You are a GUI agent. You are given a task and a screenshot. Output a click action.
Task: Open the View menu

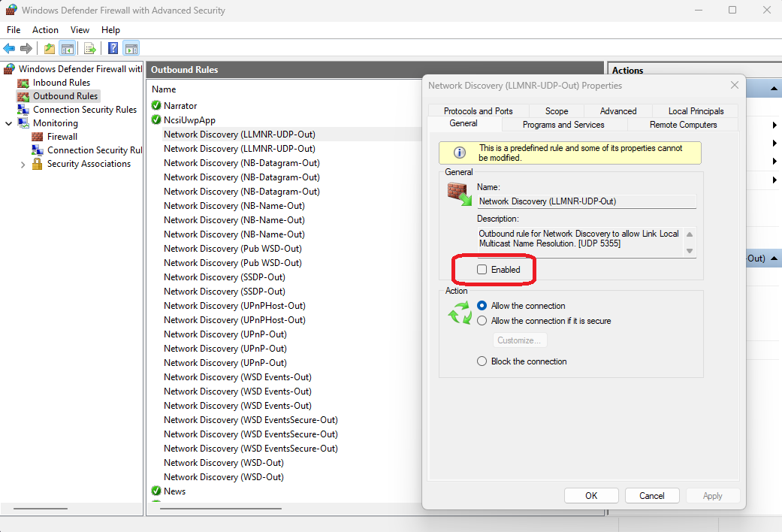pyautogui.click(x=80, y=30)
